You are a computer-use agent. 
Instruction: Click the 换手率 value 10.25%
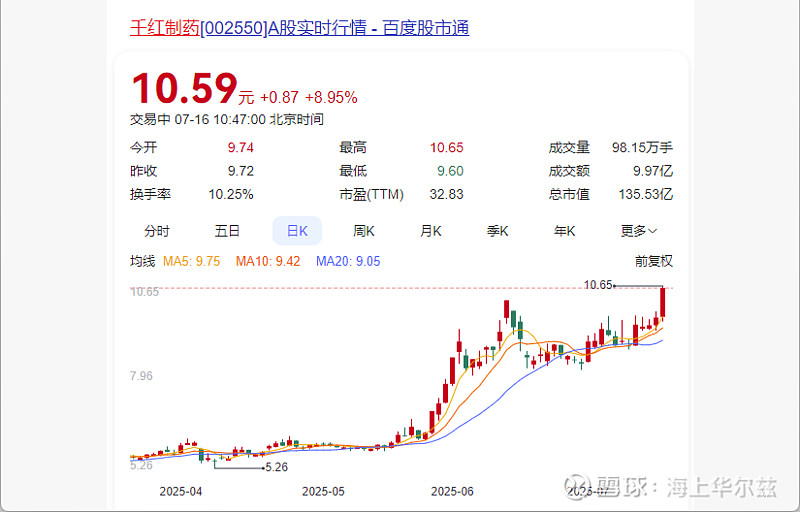(231, 194)
